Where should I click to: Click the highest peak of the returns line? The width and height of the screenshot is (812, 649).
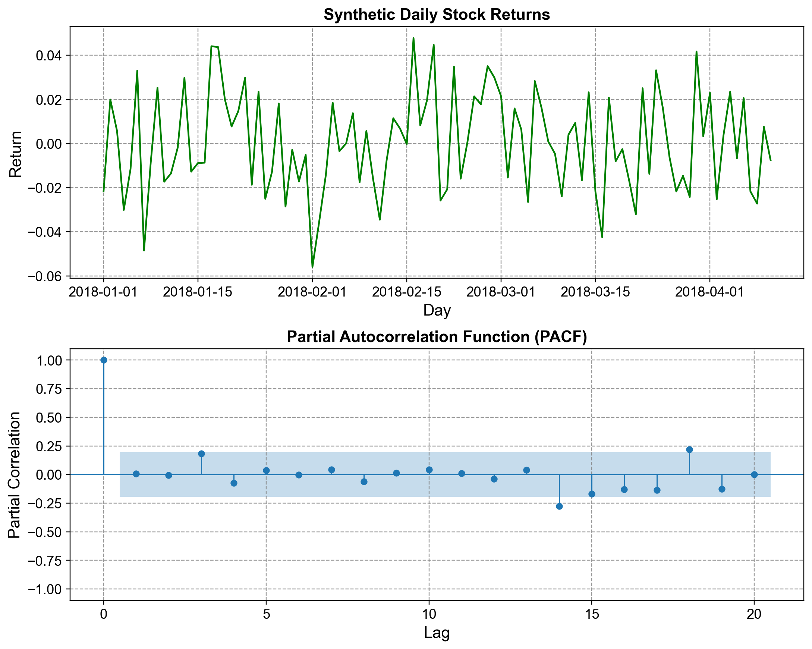click(x=413, y=38)
